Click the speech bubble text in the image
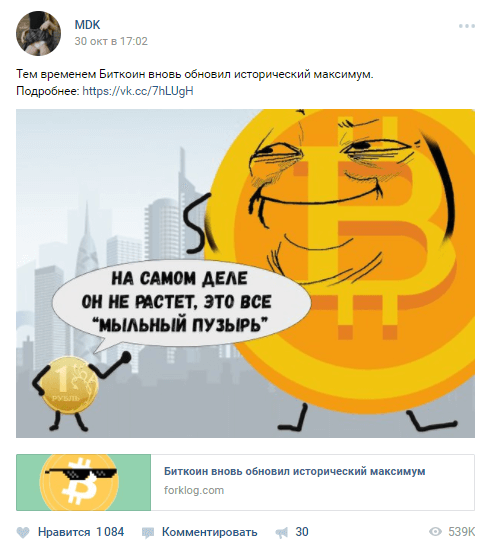Image resolution: width=490 pixels, height=549 pixels. (177, 302)
